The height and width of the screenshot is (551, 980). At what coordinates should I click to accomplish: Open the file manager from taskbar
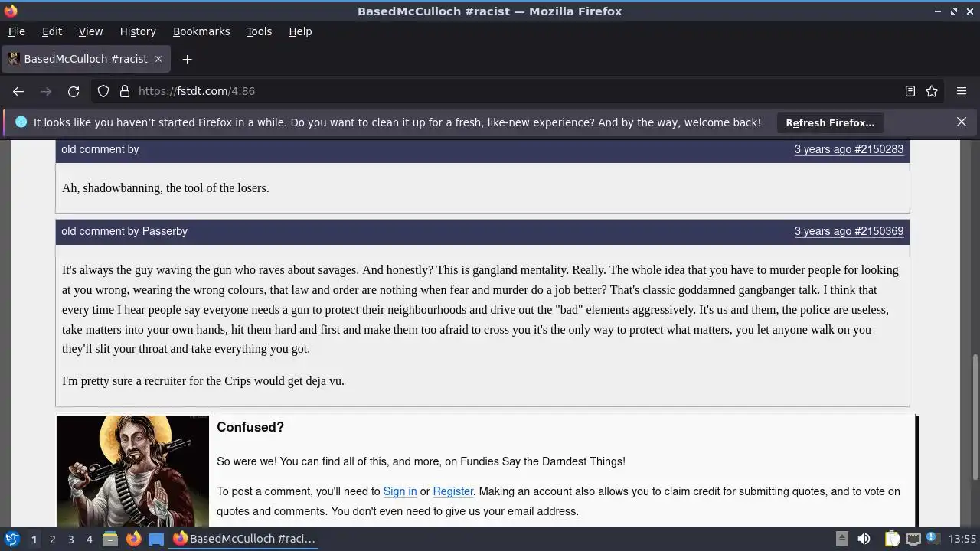tap(110, 539)
